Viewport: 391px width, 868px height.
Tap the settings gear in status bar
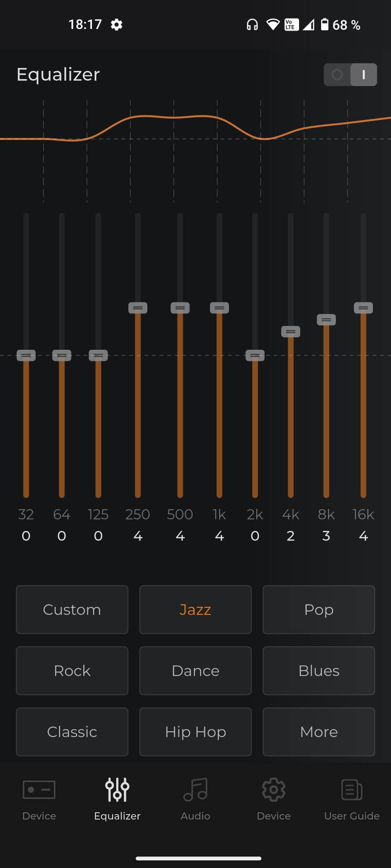click(117, 25)
